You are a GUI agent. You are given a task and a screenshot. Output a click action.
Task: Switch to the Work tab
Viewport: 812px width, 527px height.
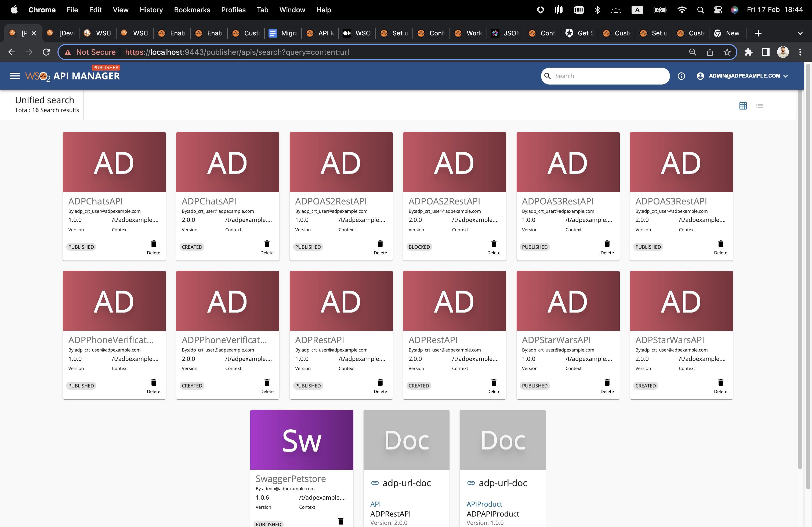click(x=469, y=33)
